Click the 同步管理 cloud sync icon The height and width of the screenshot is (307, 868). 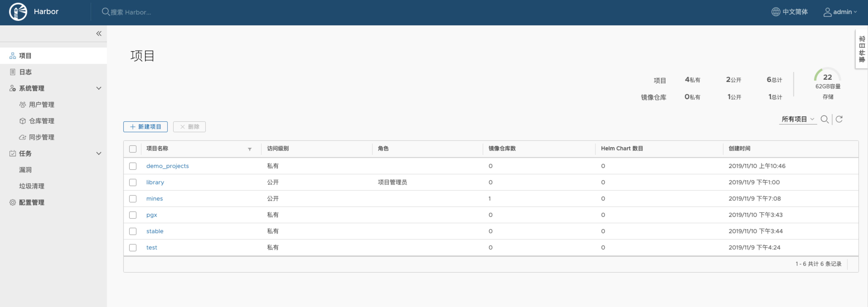coord(22,137)
